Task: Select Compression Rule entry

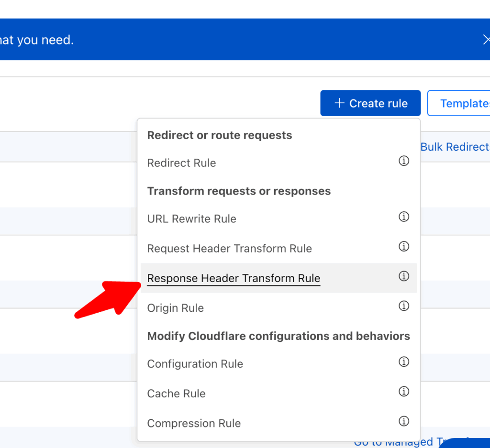Action: 194,423
